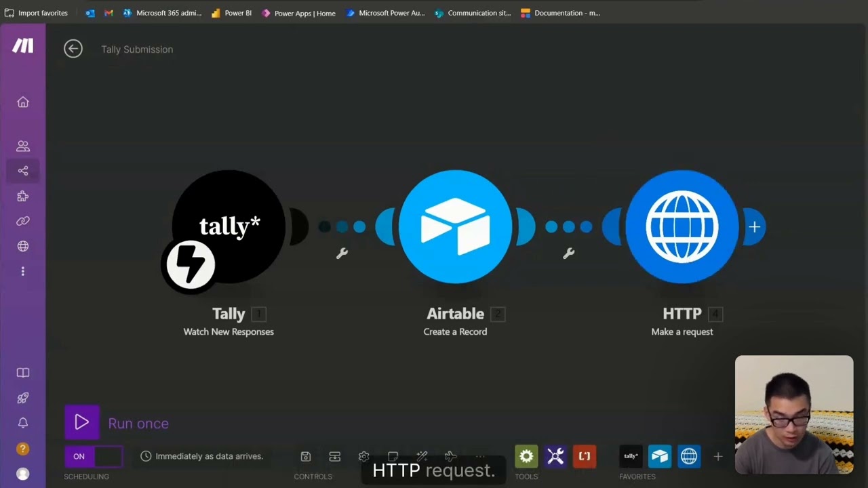This screenshot has width=868, height=488.
Task: Open the Import favorites bookmark
Action: tap(37, 13)
